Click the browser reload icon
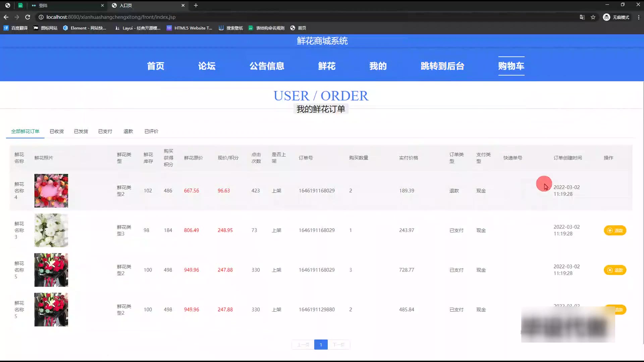The image size is (644, 362). pyautogui.click(x=28, y=17)
